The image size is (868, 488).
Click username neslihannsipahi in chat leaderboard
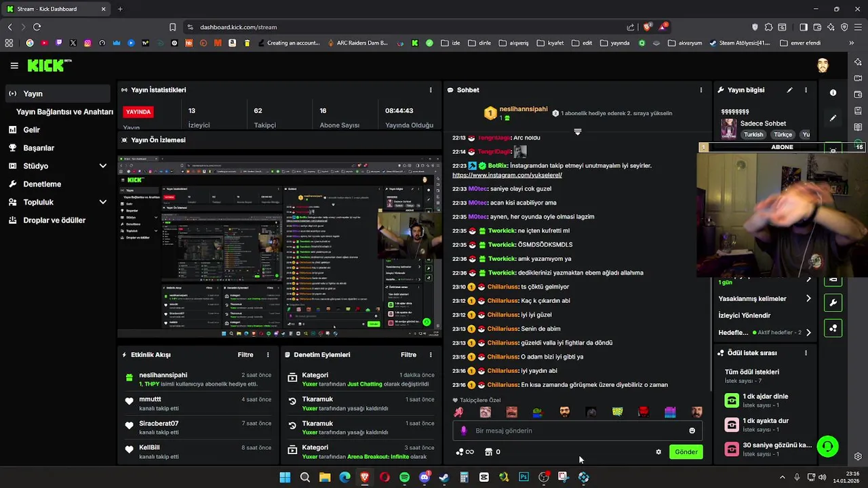coord(524,109)
